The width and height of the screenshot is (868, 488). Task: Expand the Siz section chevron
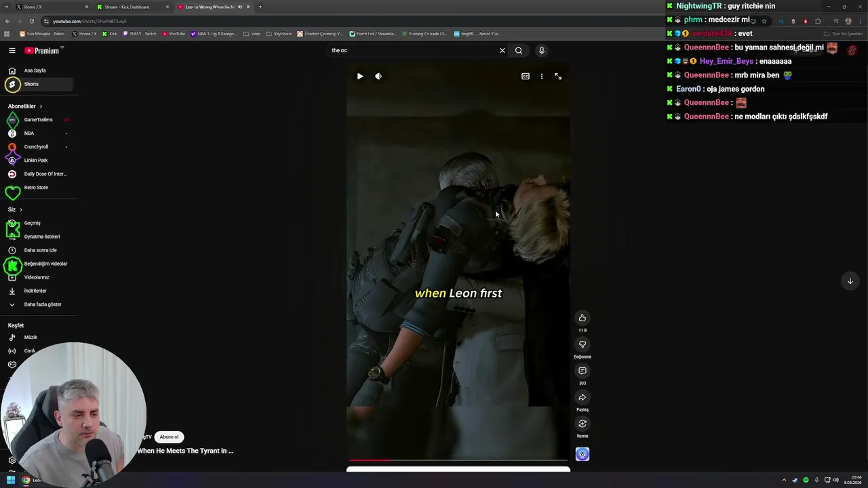pos(21,209)
